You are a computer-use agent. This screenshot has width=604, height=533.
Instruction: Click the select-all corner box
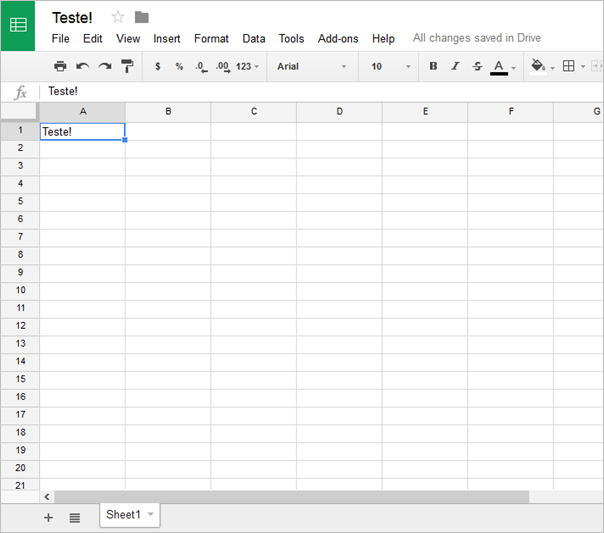[x=19, y=112]
